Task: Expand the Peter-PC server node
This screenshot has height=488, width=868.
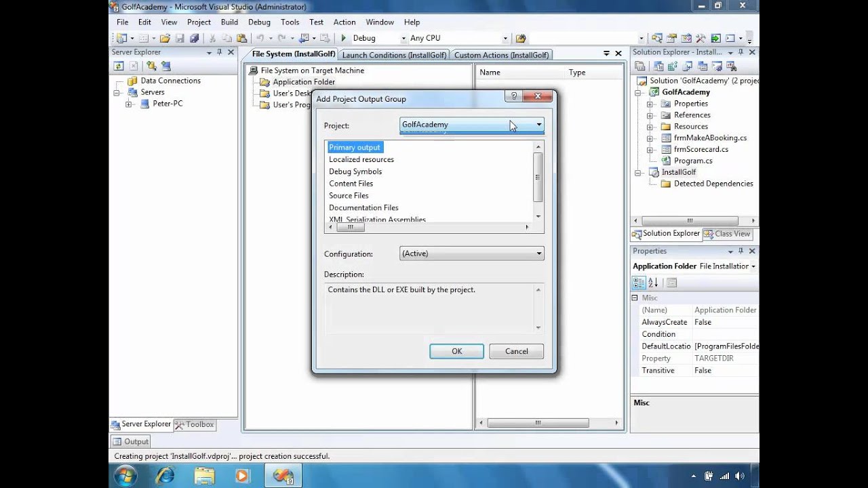Action: [128, 104]
